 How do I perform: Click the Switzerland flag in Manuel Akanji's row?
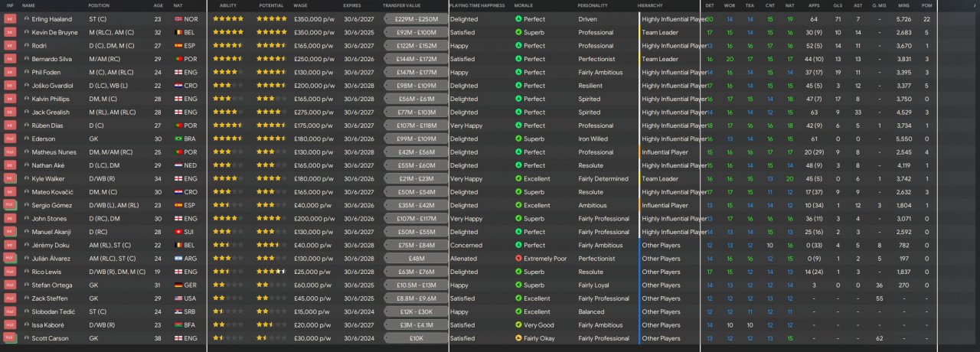(x=178, y=232)
